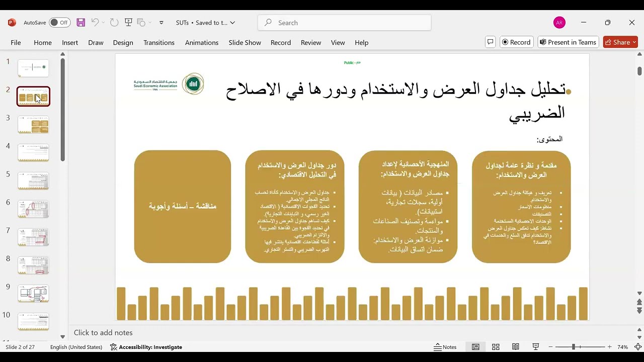Open the Design tab
This screenshot has height=362, width=644.
[x=123, y=43]
